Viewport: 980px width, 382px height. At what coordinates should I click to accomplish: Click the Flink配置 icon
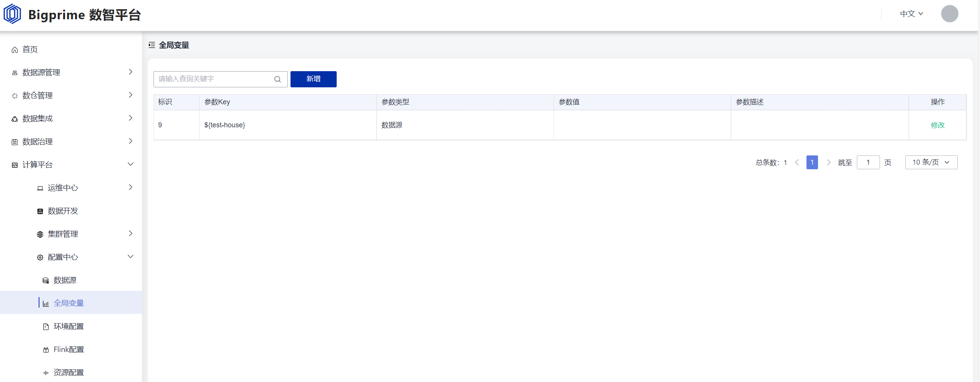[46, 350]
